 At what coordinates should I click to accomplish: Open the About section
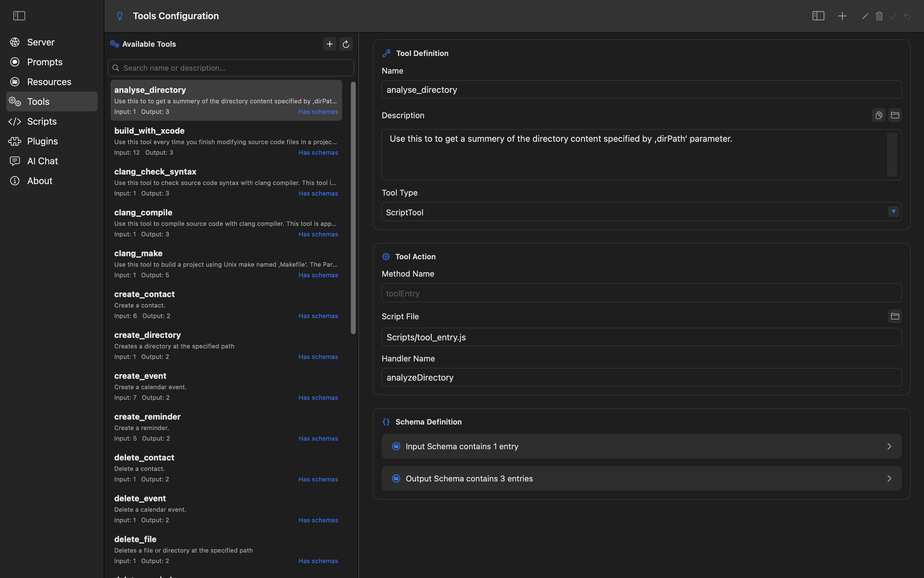52,181
